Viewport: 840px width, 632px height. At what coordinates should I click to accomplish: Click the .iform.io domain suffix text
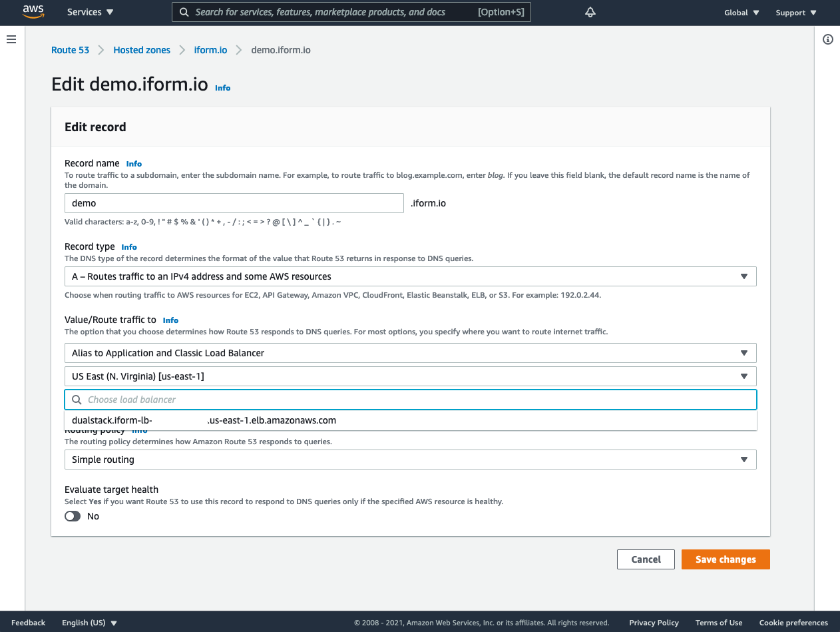pos(428,203)
